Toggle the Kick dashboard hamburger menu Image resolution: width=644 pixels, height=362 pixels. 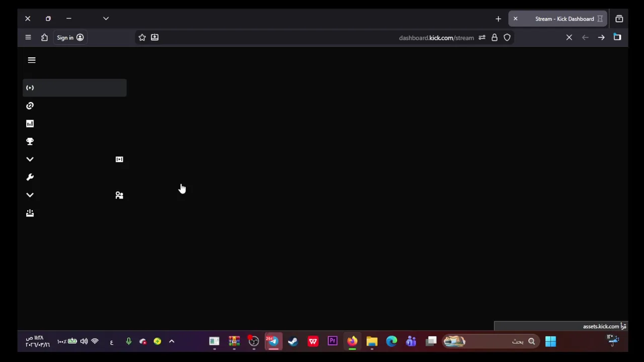[32, 60]
